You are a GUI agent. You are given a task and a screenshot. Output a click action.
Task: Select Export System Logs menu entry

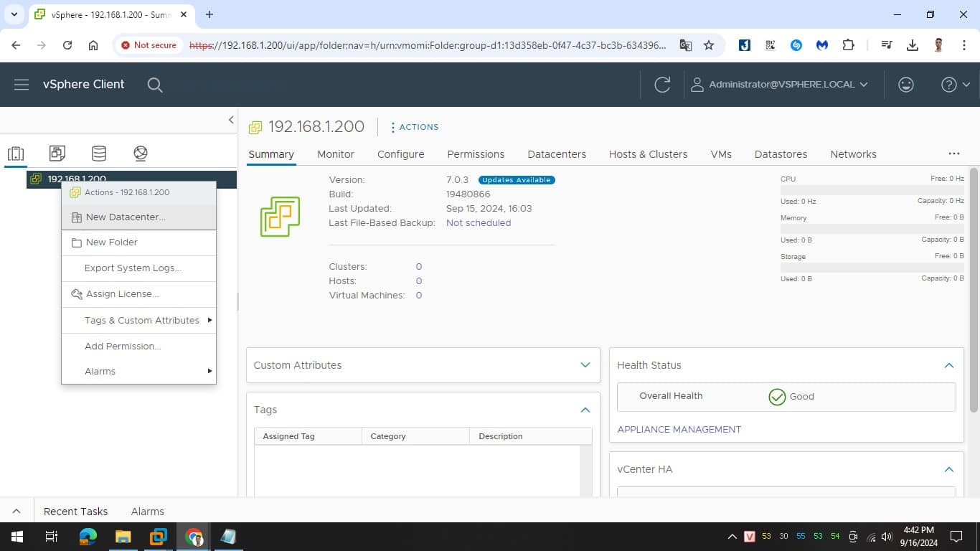pyautogui.click(x=138, y=268)
